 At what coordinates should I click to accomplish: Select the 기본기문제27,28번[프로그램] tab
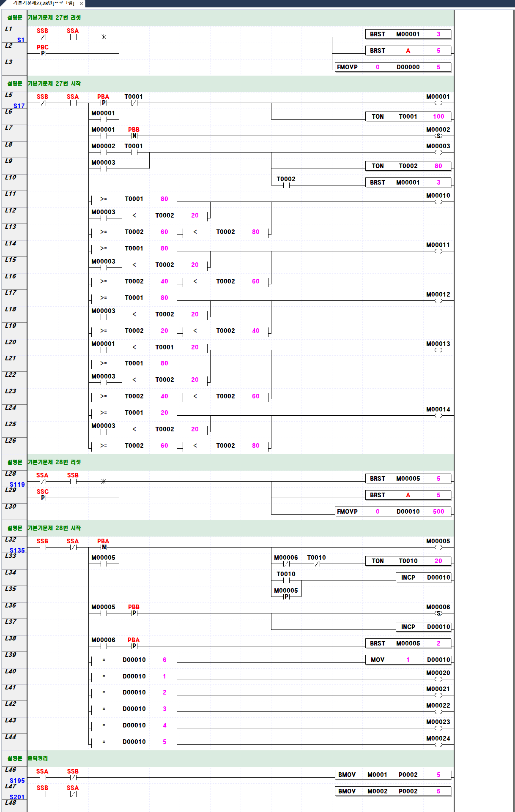[43, 3]
